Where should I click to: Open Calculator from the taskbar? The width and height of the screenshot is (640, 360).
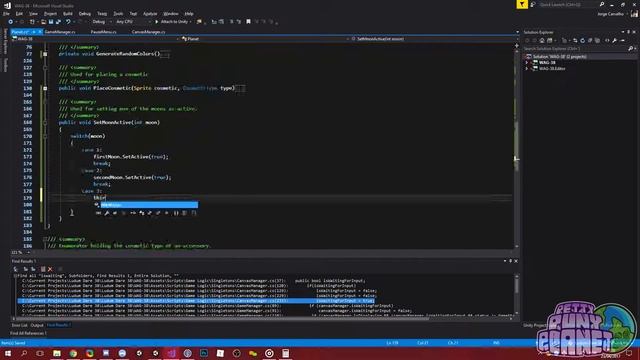pos(286,353)
